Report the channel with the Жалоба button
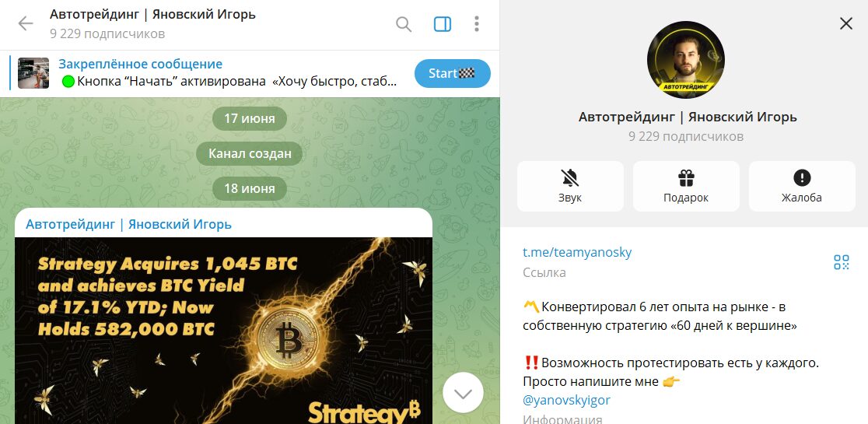Viewport: 868px width, 424px height. pyautogui.click(x=802, y=186)
